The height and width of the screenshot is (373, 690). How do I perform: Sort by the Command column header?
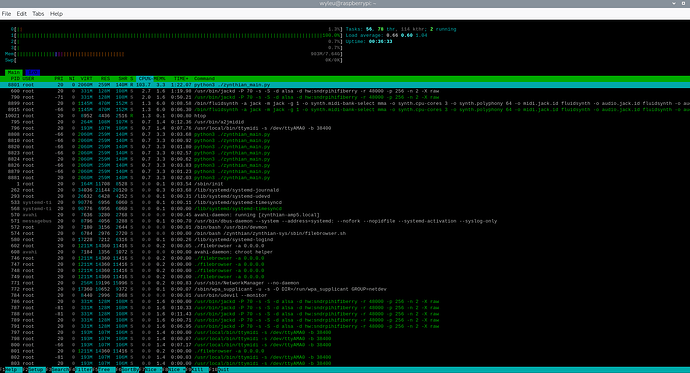pos(204,79)
